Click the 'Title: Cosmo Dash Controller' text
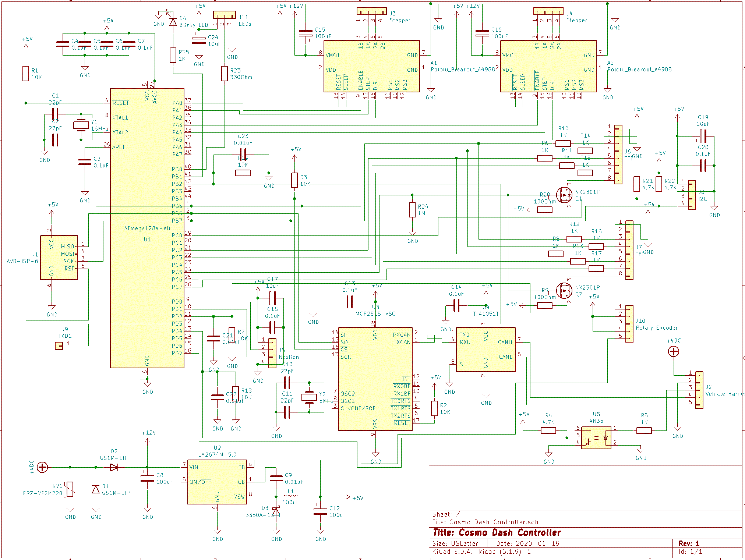The height and width of the screenshot is (560, 745). [497, 532]
